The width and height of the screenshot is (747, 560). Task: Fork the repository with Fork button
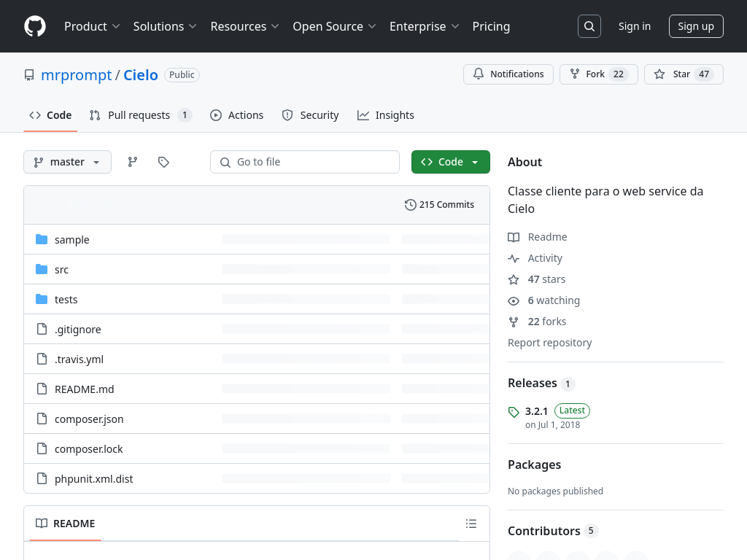pyautogui.click(x=599, y=74)
